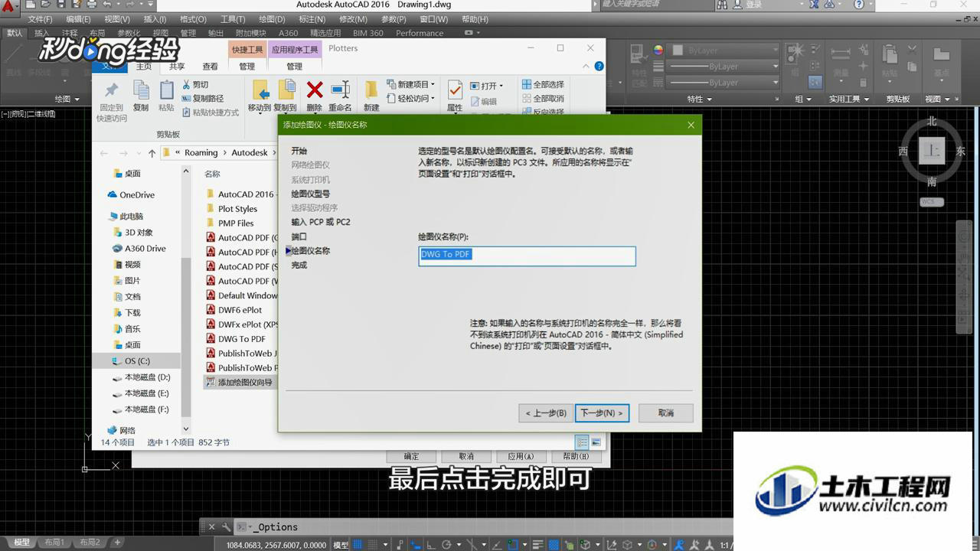
Task: Click the command line wrench customize icon
Action: [x=225, y=527]
